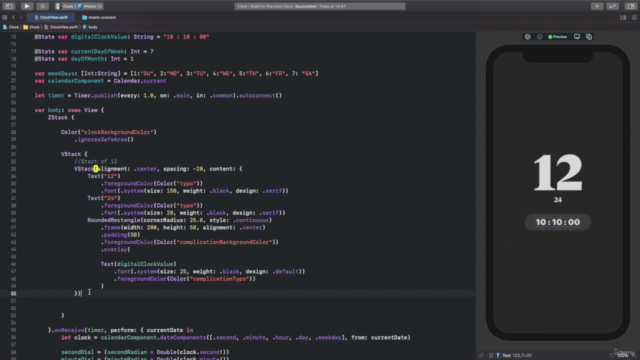
Task: Click the Timer.publish code line
Action: click(158, 96)
